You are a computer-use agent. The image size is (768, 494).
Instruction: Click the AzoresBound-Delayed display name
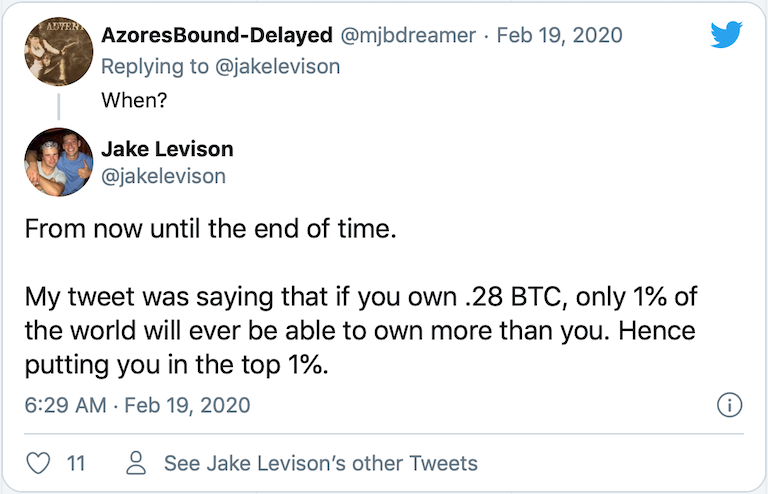tap(217, 35)
